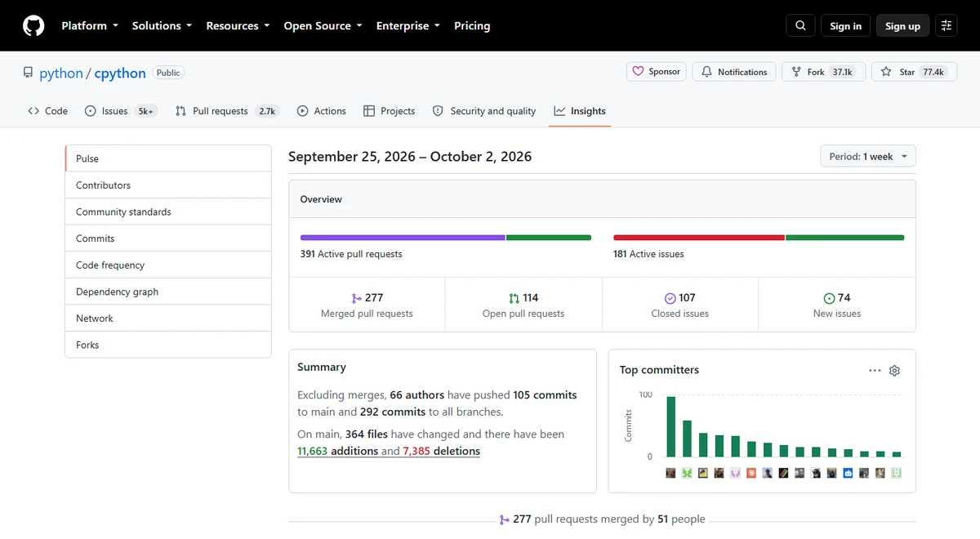Image resolution: width=980 pixels, height=539 pixels.
Task: Select Pulse in the sidebar
Action: pyautogui.click(x=168, y=158)
